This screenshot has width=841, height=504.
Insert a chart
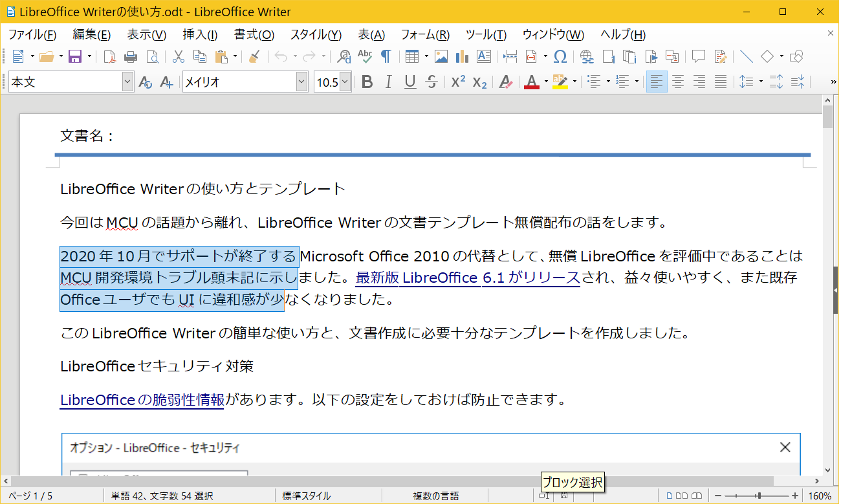462,57
